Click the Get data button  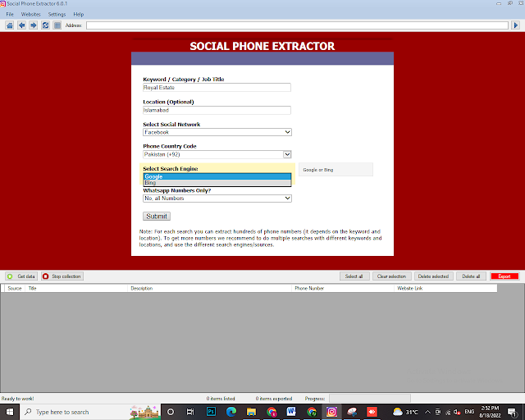(x=21, y=276)
